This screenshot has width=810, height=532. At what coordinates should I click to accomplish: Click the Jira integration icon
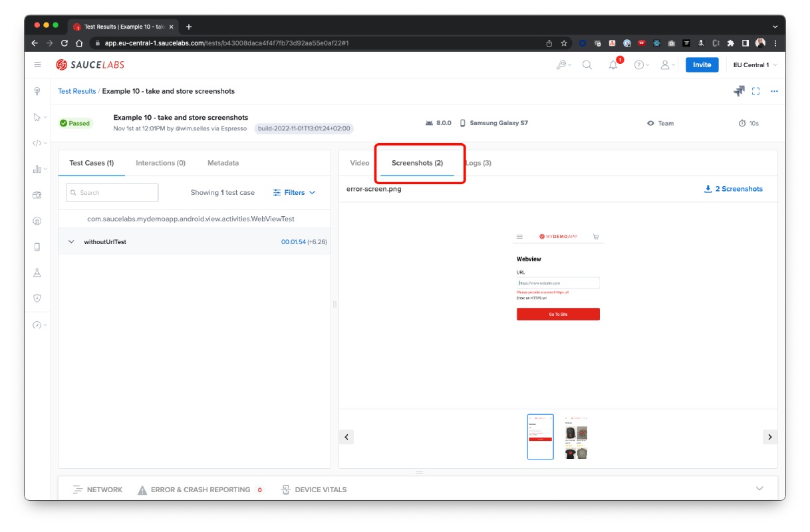(739, 91)
